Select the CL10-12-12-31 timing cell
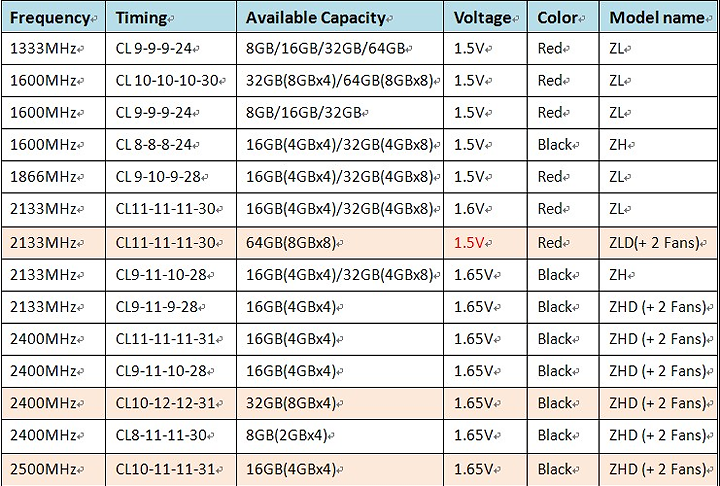The width and height of the screenshot is (720, 486). point(166,404)
